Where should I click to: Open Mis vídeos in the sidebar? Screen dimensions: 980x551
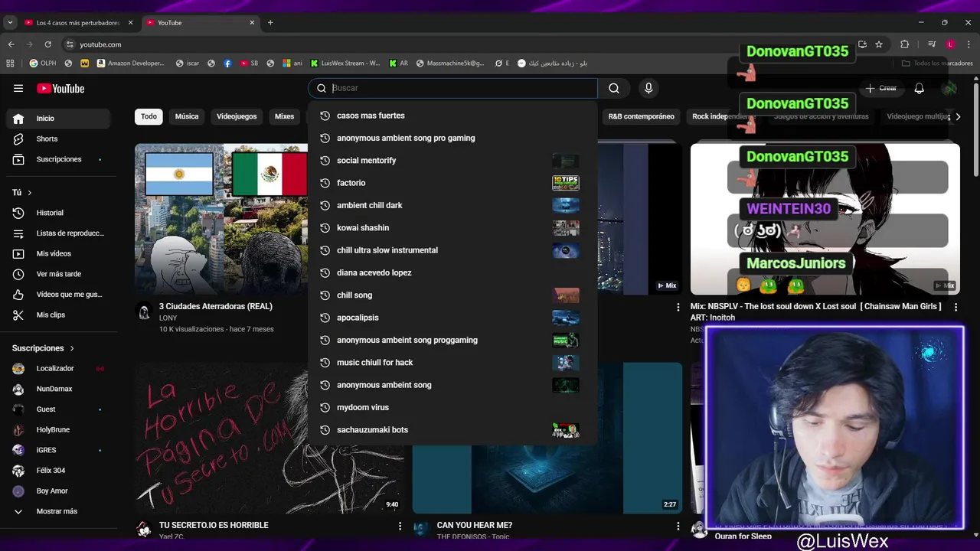pyautogui.click(x=58, y=253)
